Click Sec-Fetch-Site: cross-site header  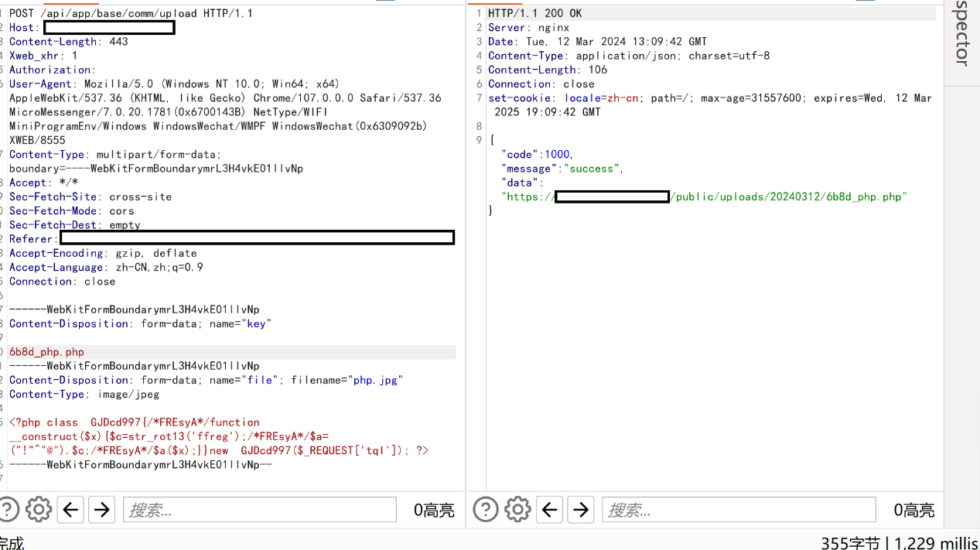(x=90, y=196)
